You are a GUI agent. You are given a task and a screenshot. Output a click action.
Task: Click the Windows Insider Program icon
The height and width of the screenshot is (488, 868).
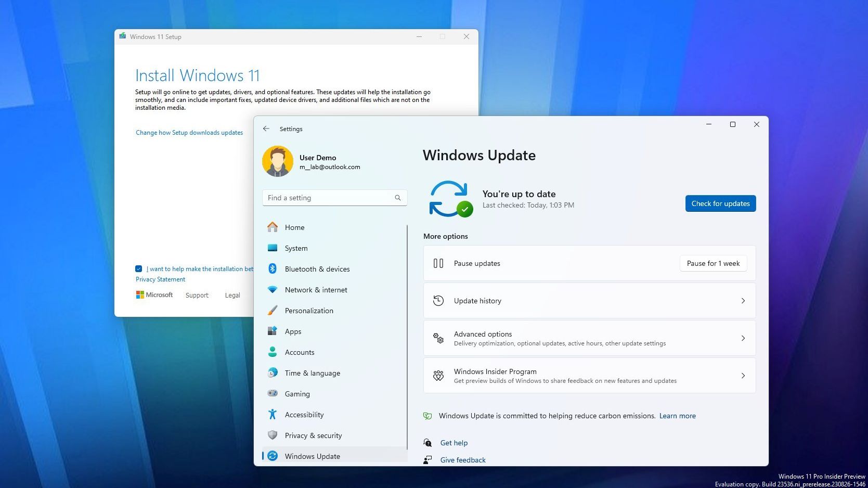(x=438, y=376)
